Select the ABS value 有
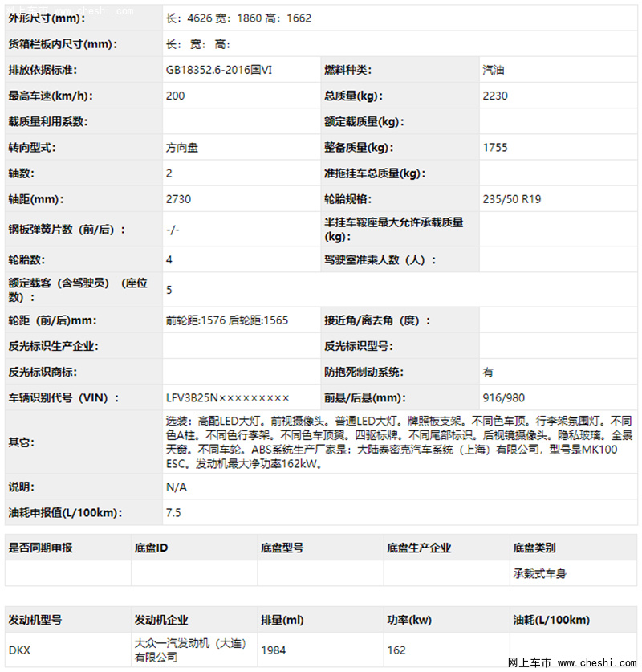 click(x=488, y=373)
